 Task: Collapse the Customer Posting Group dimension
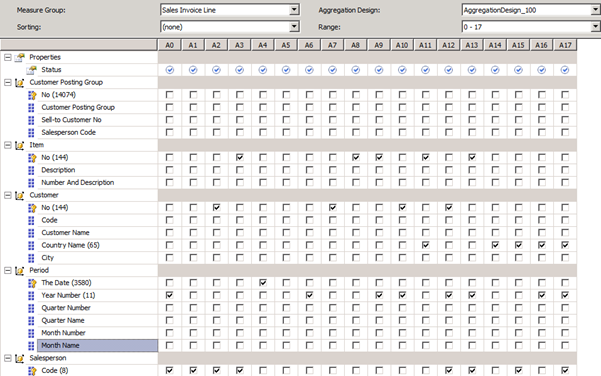click(8, 82)
